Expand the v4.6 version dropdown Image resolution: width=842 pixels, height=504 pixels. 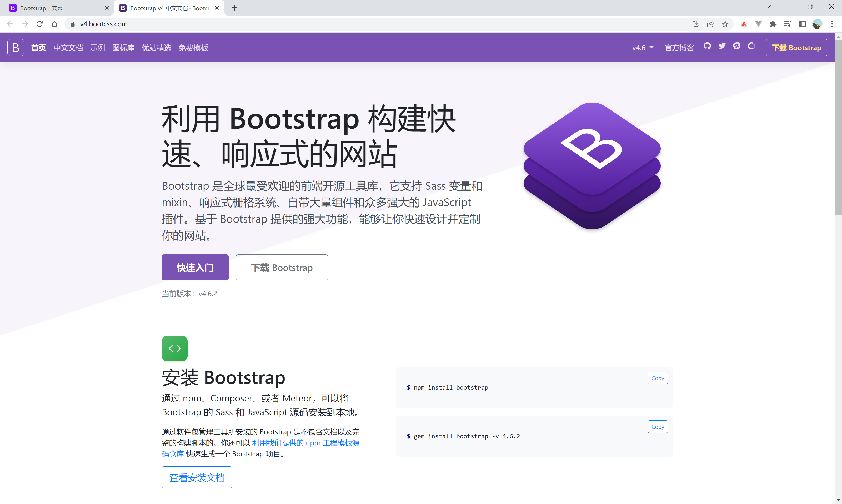[x=642, y=47]
